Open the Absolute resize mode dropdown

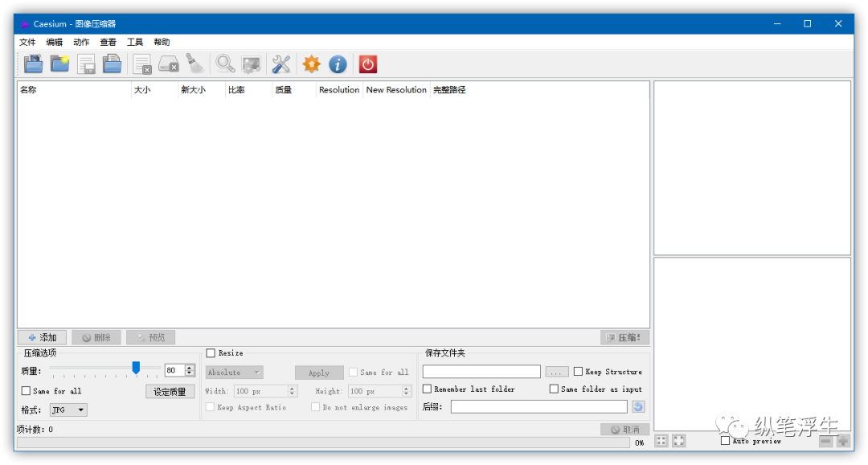pyautogui.click(x=234, y=372)
